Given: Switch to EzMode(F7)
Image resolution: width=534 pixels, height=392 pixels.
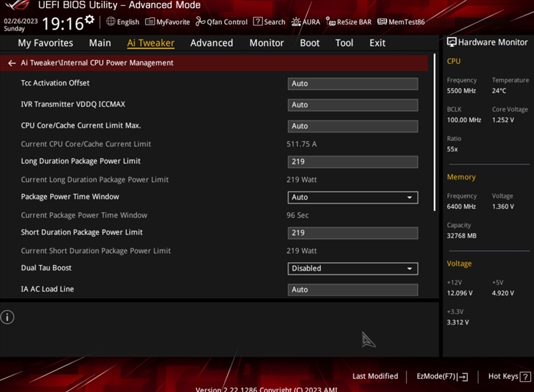Looking at the screenshot, I should coord(442,377).
